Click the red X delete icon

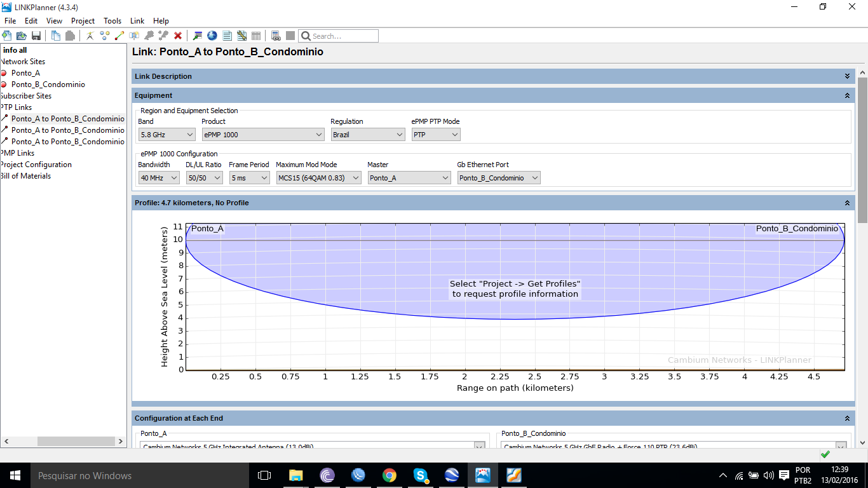[x=178, y=36]
